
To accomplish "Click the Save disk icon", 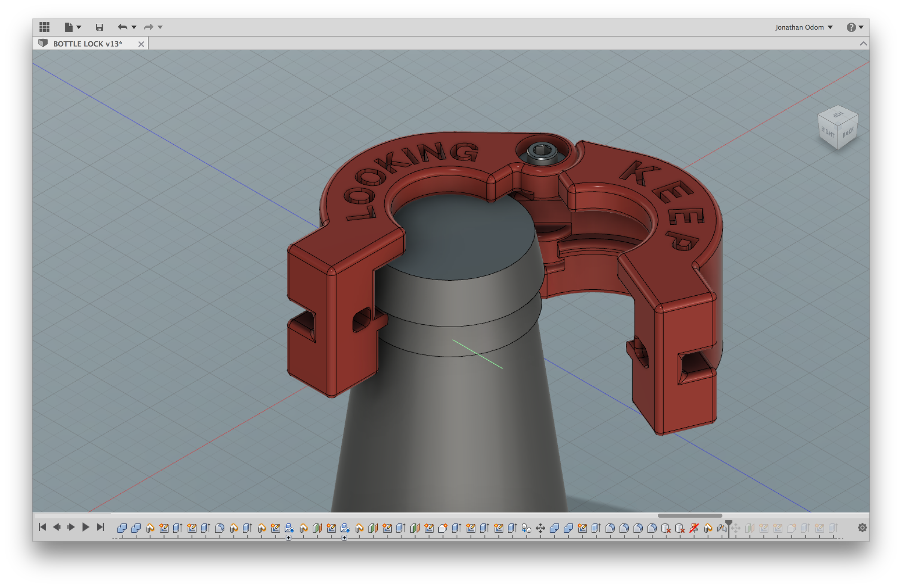I will click(99, 27).
